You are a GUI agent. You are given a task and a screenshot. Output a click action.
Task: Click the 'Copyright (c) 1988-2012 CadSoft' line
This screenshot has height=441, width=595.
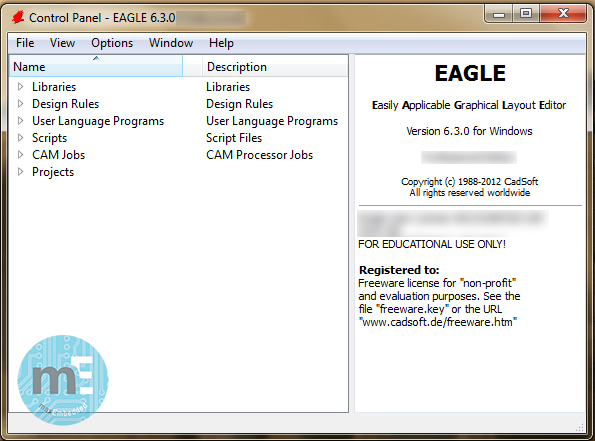coord(469,181)
